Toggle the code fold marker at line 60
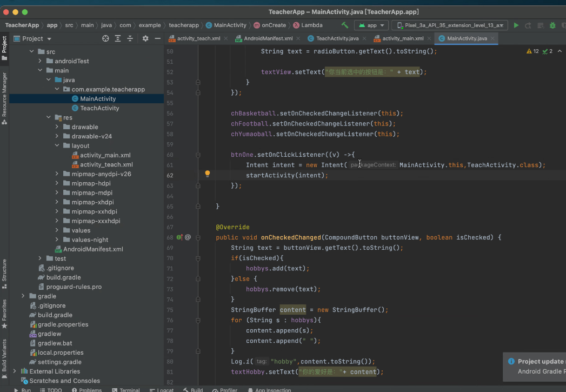This screenshot has height=392, width=566. tap(198, 155)
